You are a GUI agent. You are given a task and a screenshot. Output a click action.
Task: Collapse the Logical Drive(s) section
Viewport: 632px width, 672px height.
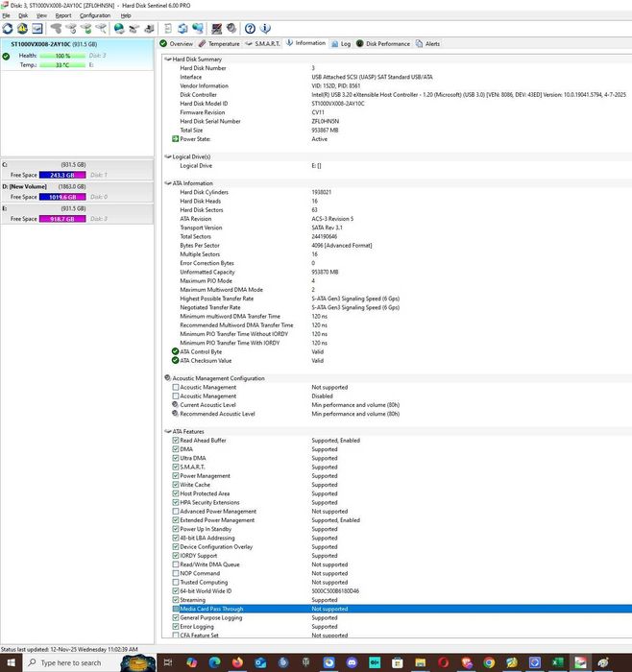(x=168, y=156)
